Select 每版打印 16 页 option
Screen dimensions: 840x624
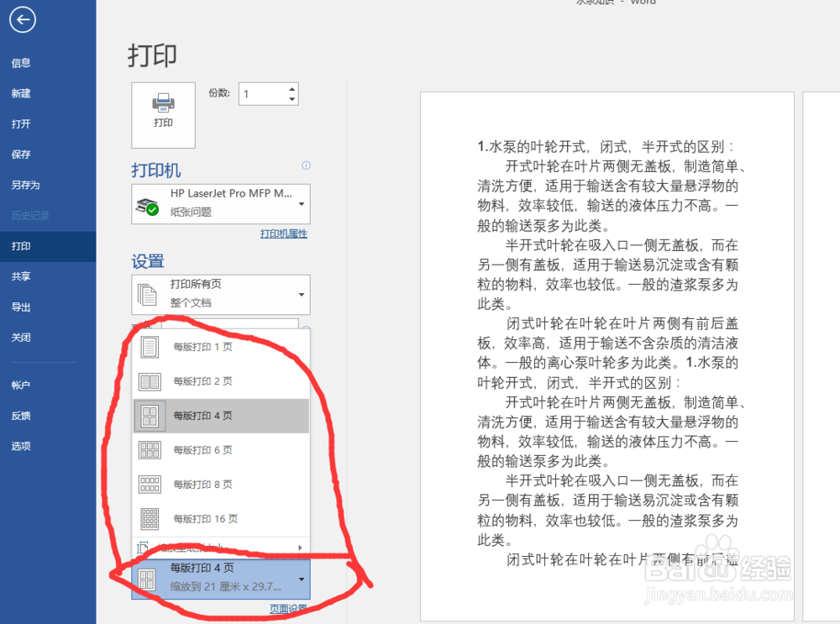[221, 518]
